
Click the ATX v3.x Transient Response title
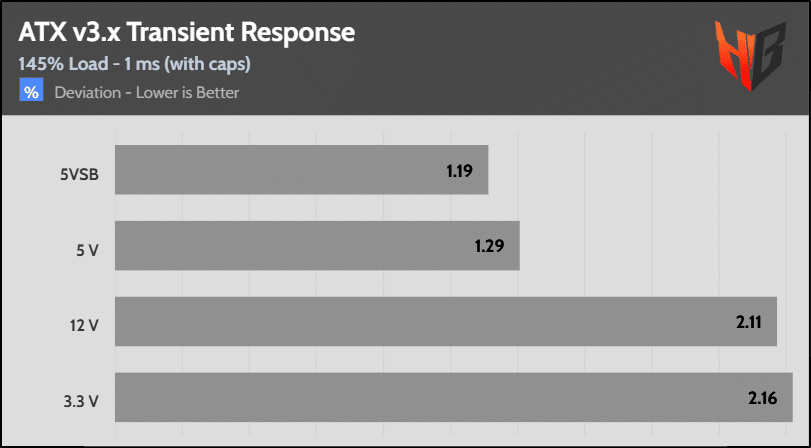(187, 33)
